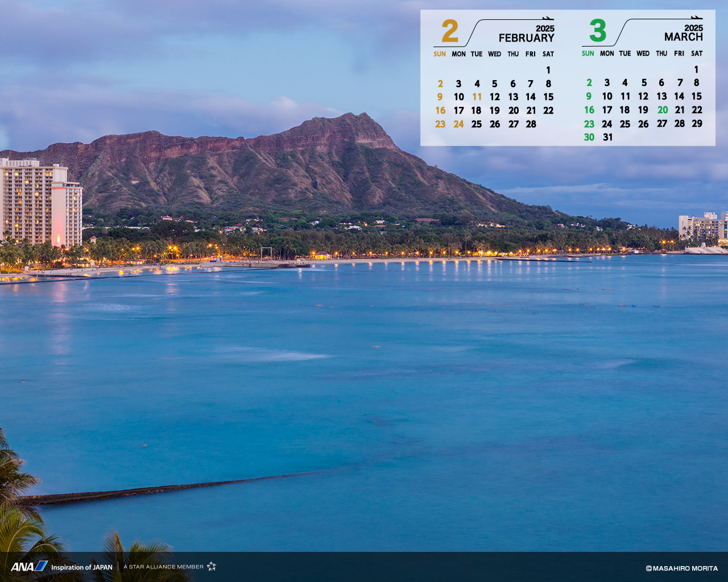The image size is (728, 582).
Task: Click the SUN header in February calendar
Action: (x=440, y=54)
